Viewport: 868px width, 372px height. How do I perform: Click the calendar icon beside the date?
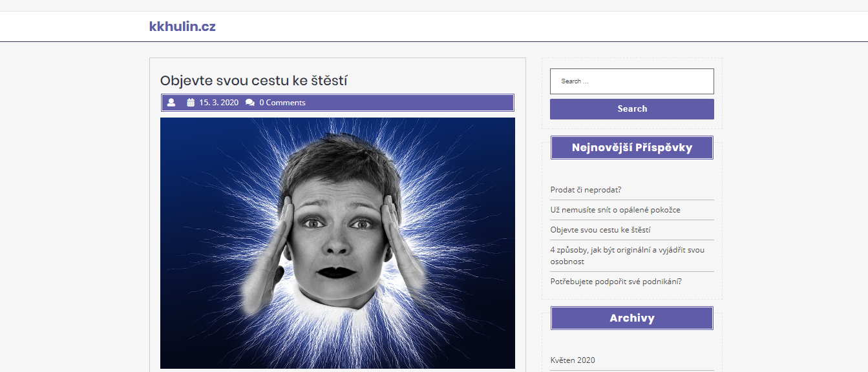(191, 102)
